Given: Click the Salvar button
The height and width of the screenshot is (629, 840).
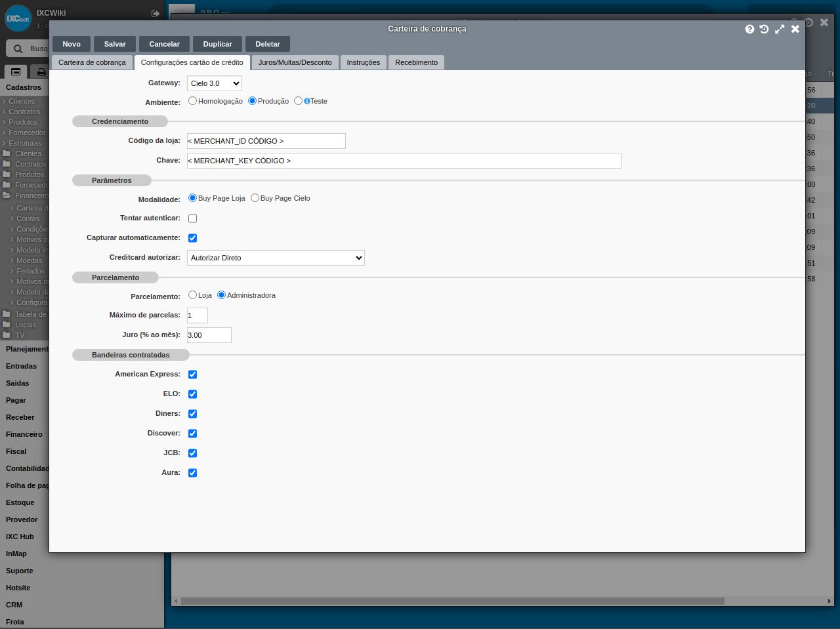Looking at the screenshot, I should click(115, 44).
